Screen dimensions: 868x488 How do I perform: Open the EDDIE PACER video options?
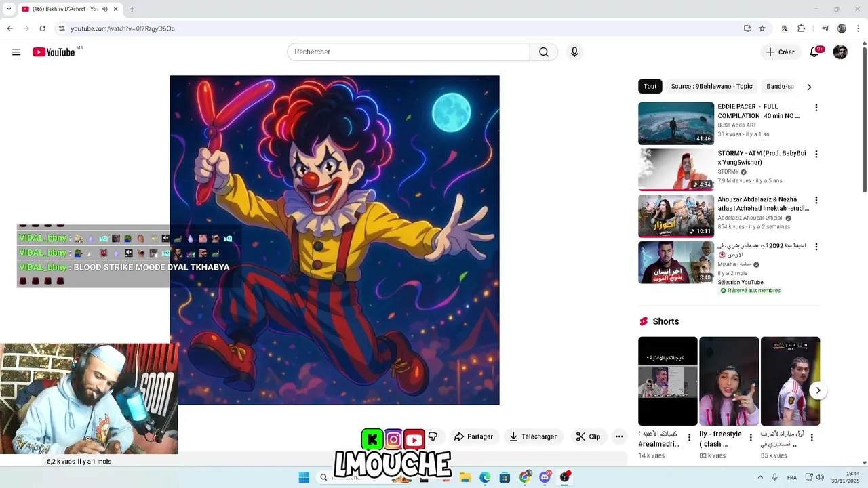coord(816,108)
